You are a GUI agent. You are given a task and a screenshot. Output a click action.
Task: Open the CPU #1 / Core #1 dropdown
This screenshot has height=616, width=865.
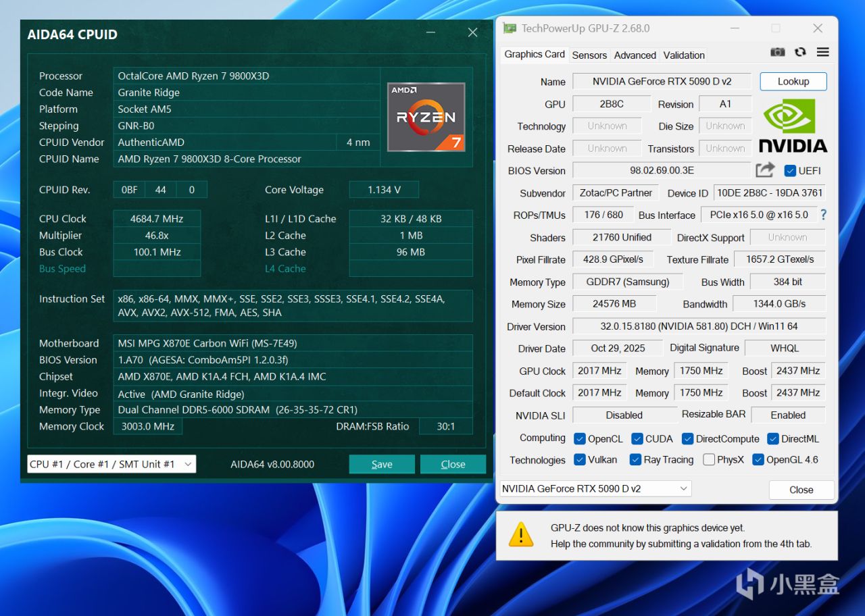click(112, 464)
